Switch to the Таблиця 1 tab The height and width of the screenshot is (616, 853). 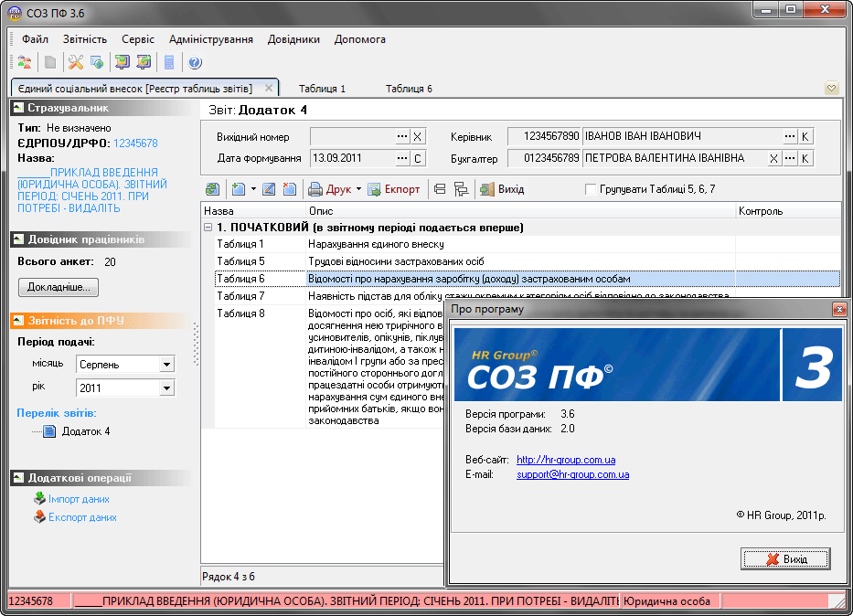click(x=322, y=89)
